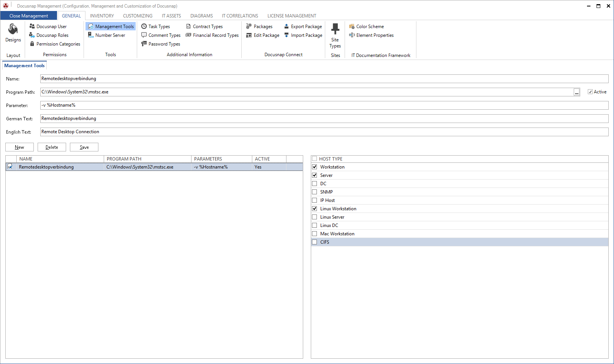
Task: Sort by NAME column header
Action: coord(60,159)
